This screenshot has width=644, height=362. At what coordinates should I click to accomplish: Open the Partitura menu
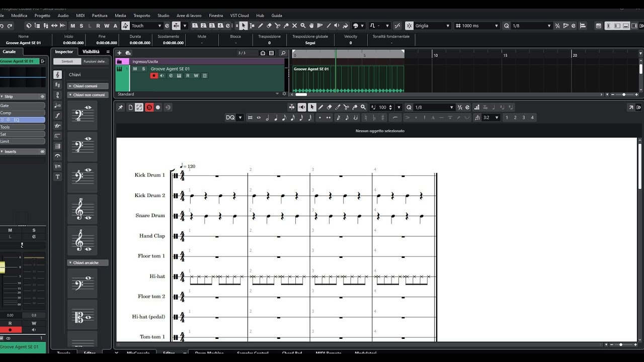(x=100, y=16)
